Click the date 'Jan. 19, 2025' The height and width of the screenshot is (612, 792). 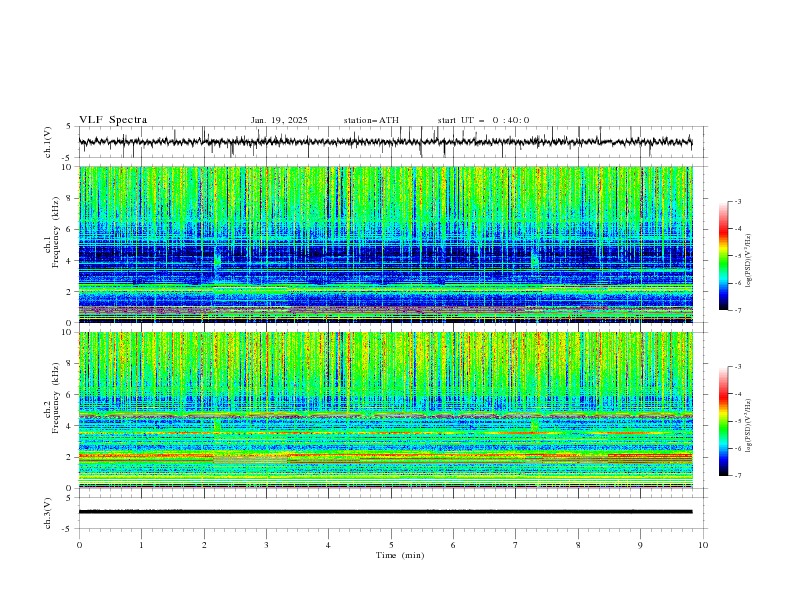click(279, 120)
